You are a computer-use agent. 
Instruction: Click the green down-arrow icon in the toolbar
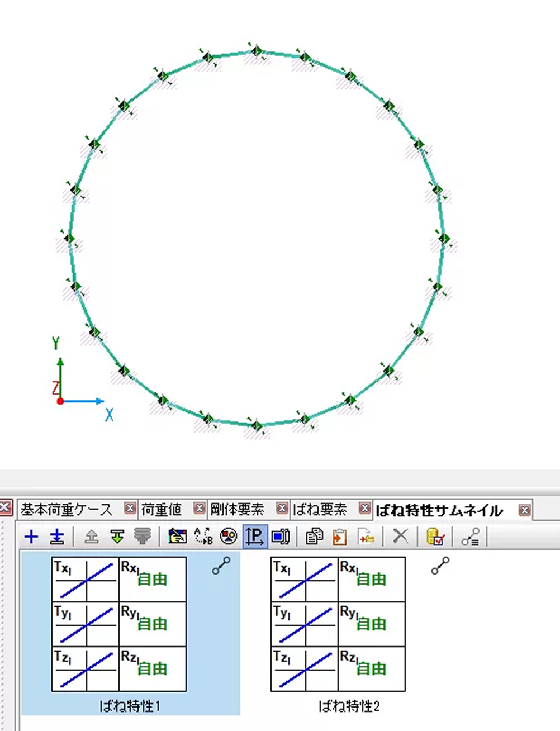[118, 537]
